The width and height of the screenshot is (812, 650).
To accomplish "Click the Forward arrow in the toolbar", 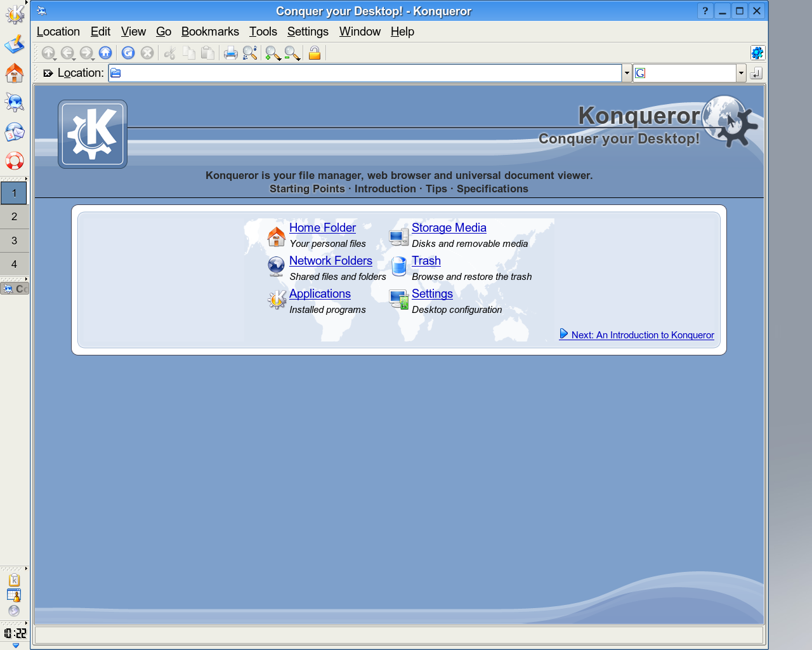I will tap(86, 53).
